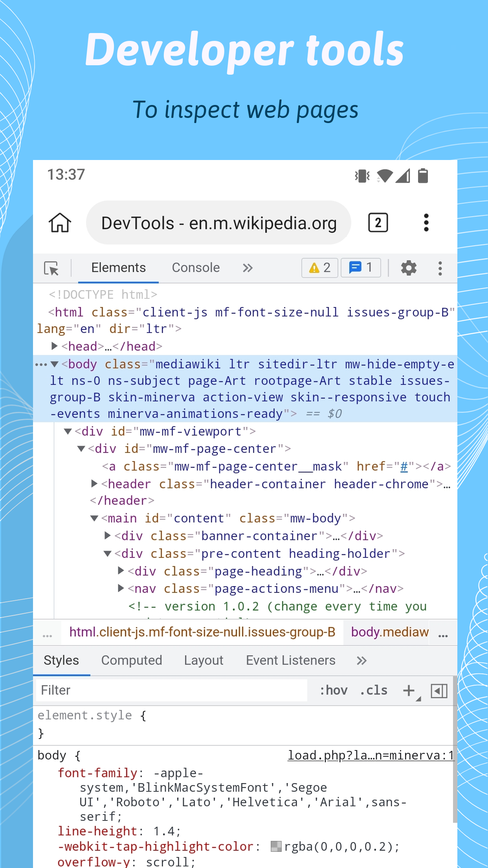Image resolution: width=488 pixels, height=868 pixels.
Task: Activate the inspect element picker tool
Action: coord(51,268)
